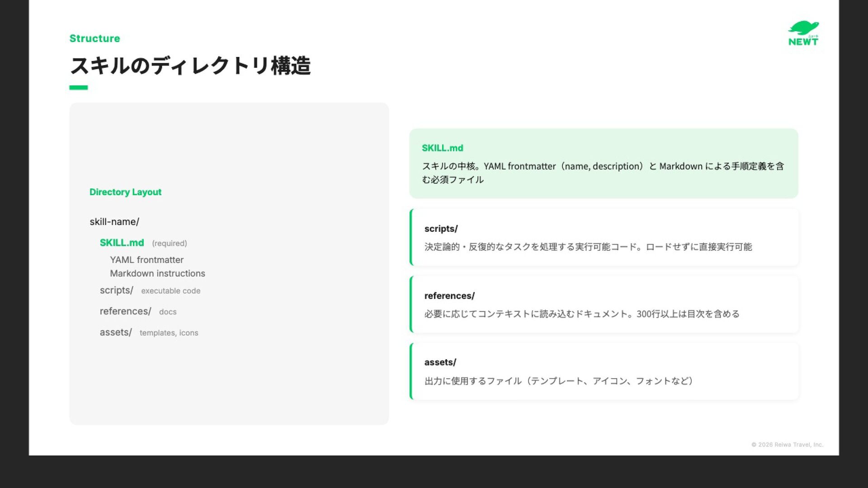Viewport: 868px width, 488px height.
Task: Click the green Structure label
Action: coord(94,38)
